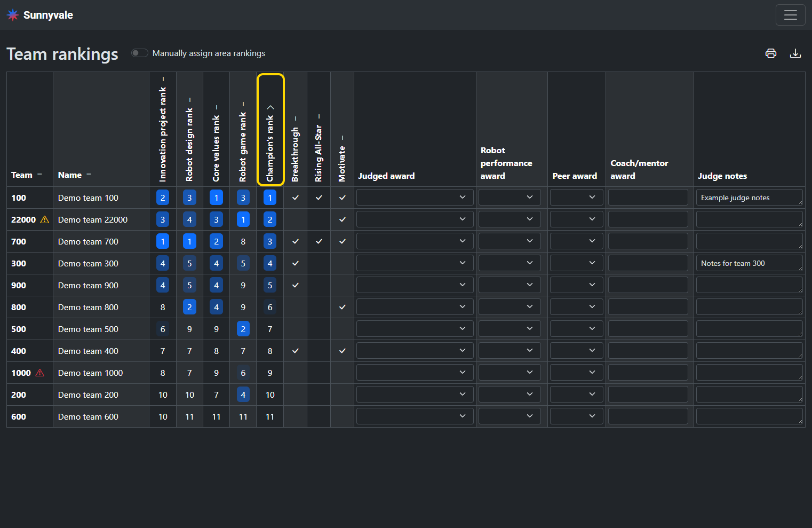
Task: Click the sort icon next to Name header
Action: (89, 175)
